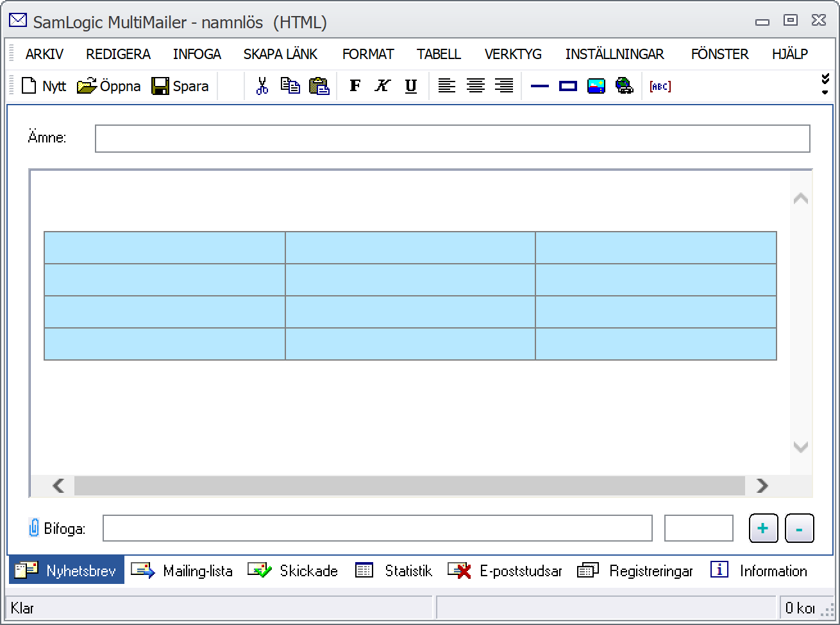This screenshot has height=625, width=840.
Task: Open the REDIGERA menu
Action: click(x=119, y=55)
